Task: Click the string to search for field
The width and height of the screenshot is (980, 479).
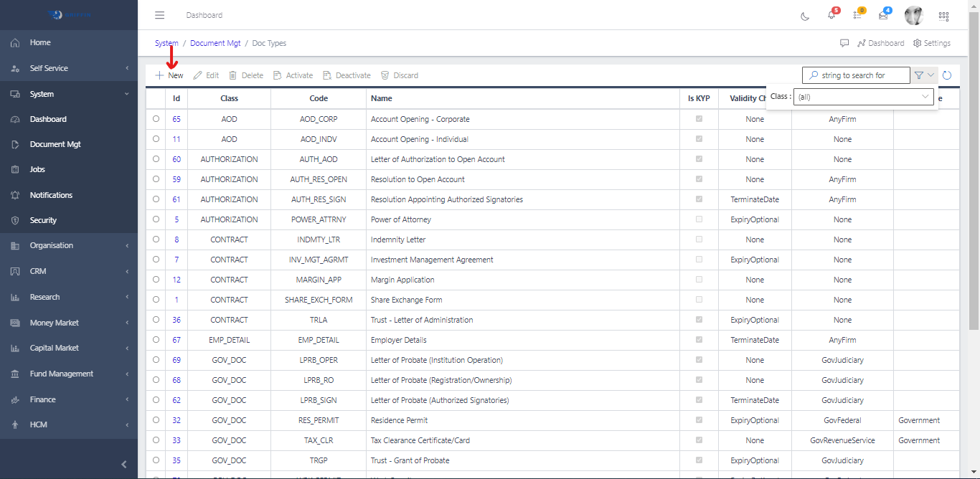Action: [855, 75]
